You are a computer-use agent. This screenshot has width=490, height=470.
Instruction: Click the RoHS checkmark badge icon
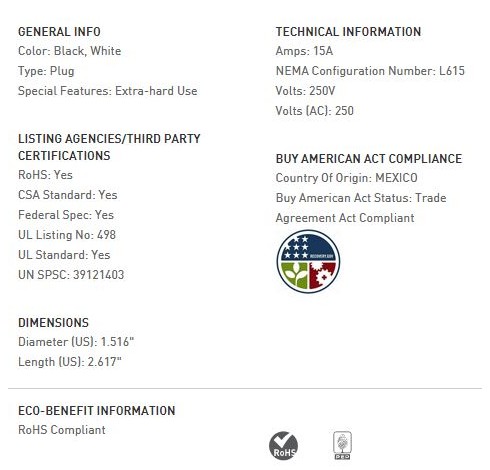click(x=283, y=446)
